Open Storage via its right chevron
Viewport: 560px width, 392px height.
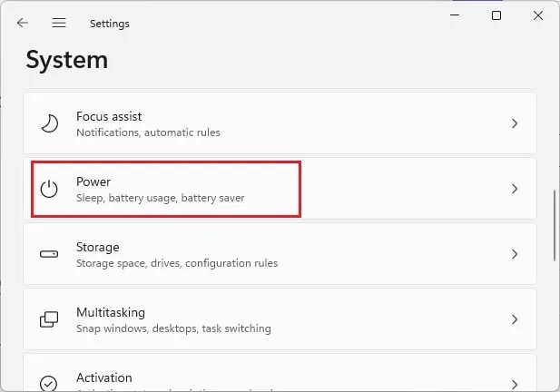point(515,254)
